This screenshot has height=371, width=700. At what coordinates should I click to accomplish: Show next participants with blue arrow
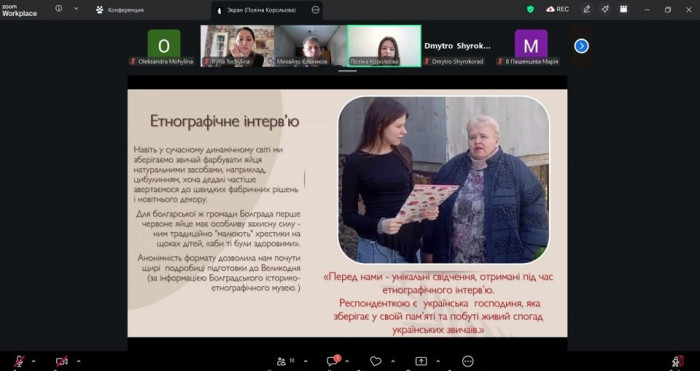pyautogui.click(x=581, y=46)
